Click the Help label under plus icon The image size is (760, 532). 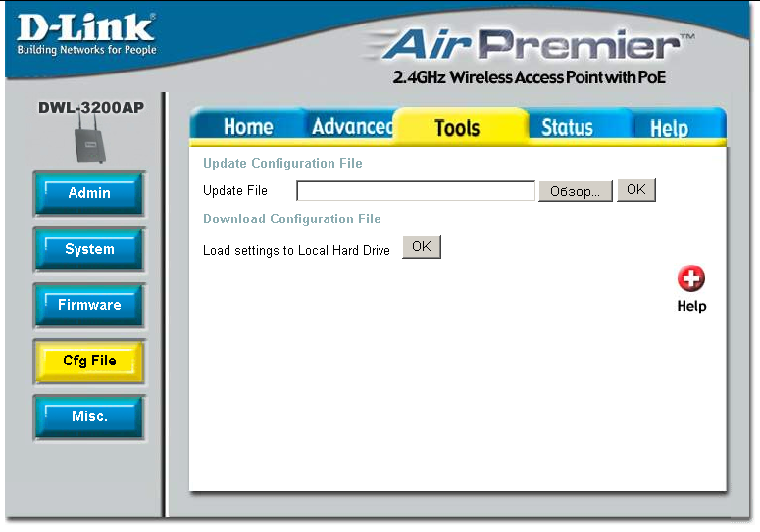coord(691,306)
